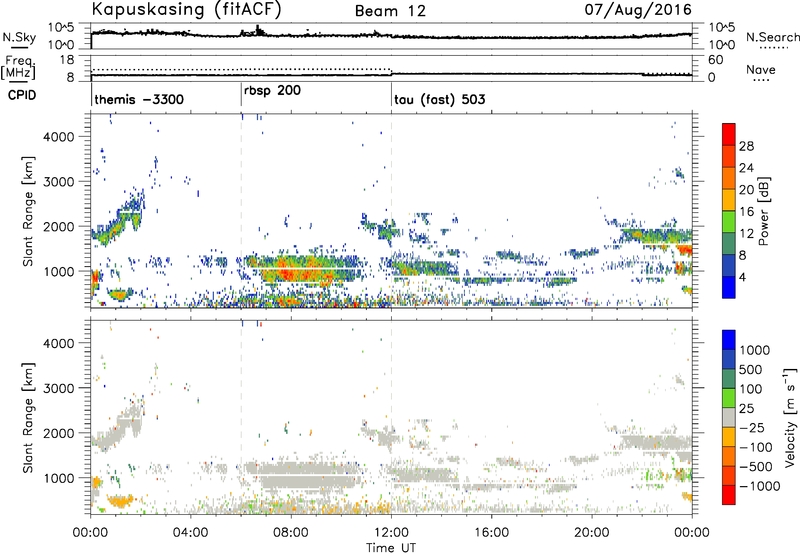Click the '20:00' time axis label
Screen dimensions: 800x554
point(591,533)
